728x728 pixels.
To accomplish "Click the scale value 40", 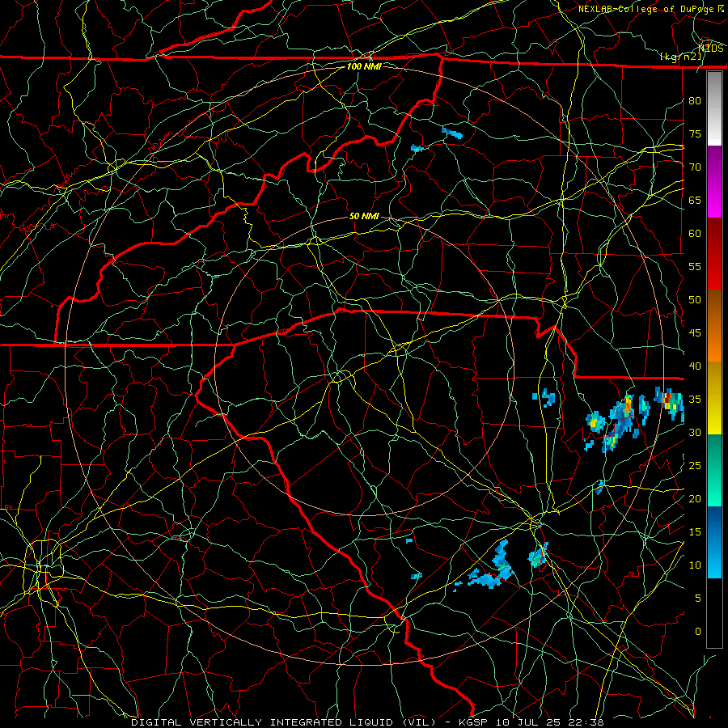I will tap(695, 366).
